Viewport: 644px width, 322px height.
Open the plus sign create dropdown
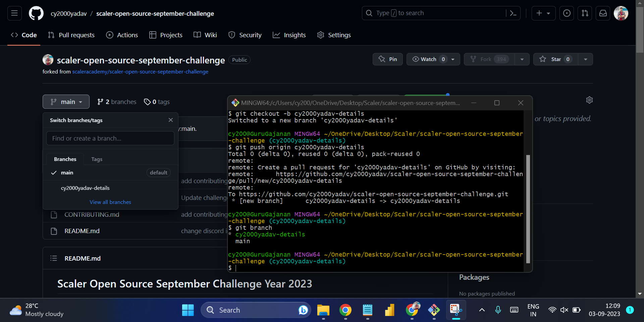click(x=543, y=13)
